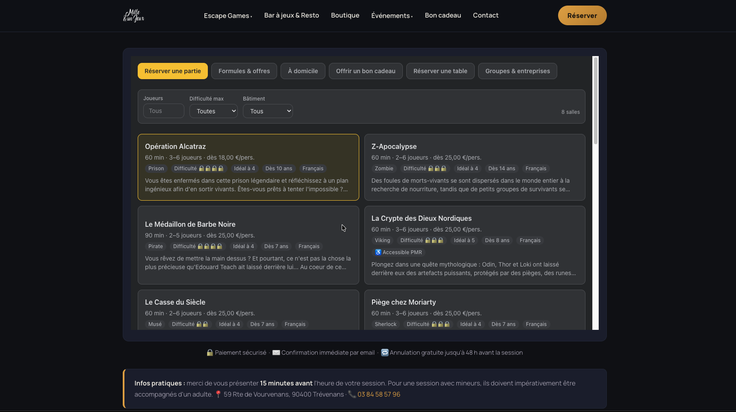
Task: Click the Paiement sécurisé padlock icon
Action: [x=210, y=352]
